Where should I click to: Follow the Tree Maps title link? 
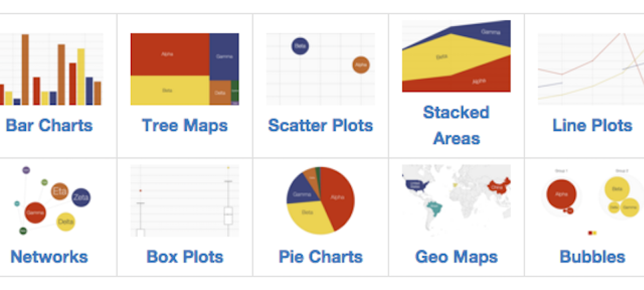tap(185, 125)
